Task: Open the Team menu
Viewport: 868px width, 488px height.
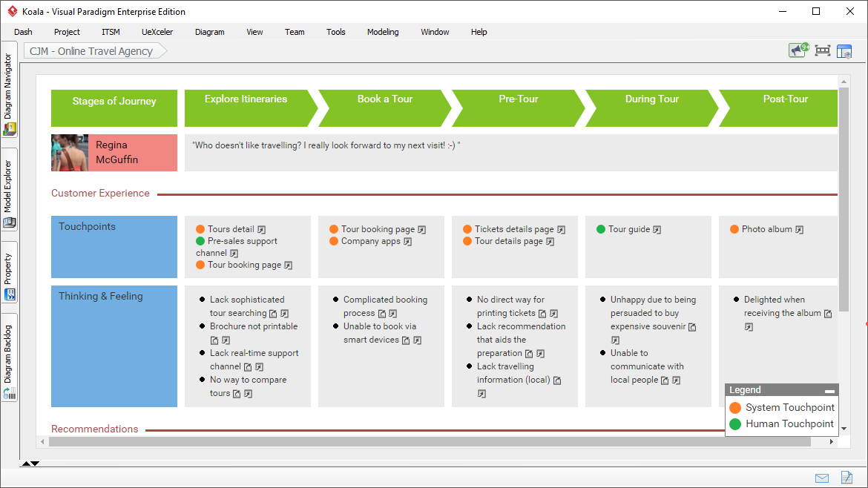Action: click(x=295, y=32)
